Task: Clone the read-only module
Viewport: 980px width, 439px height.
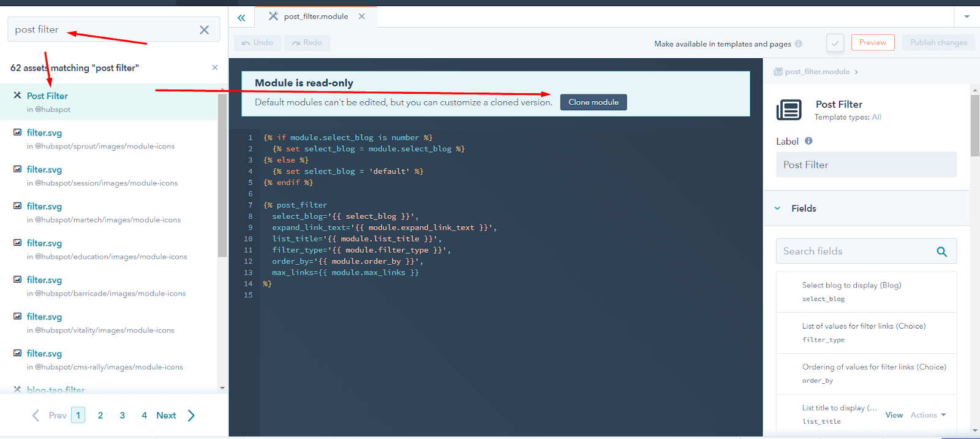Action: tap(594, 102)
